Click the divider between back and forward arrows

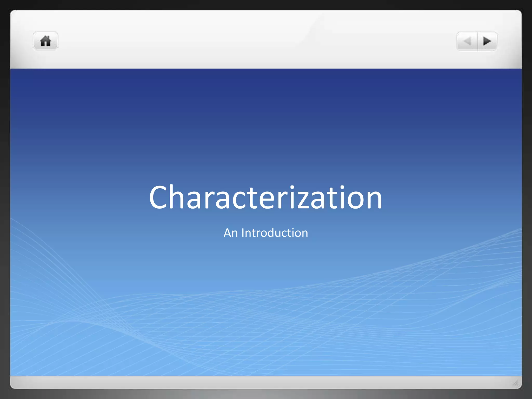click(477, 41)
